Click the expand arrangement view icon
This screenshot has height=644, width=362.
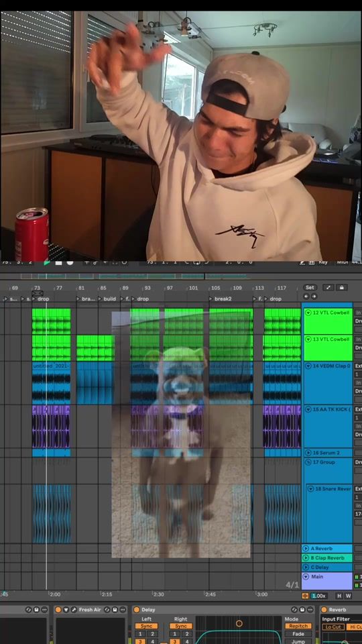tap(328, 288)
